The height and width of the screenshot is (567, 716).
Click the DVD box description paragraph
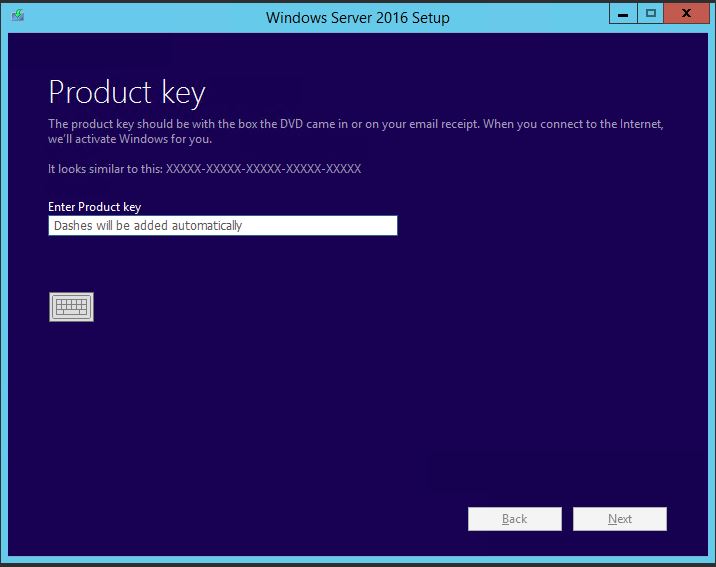pyautogui.click(x=356, y=131)
